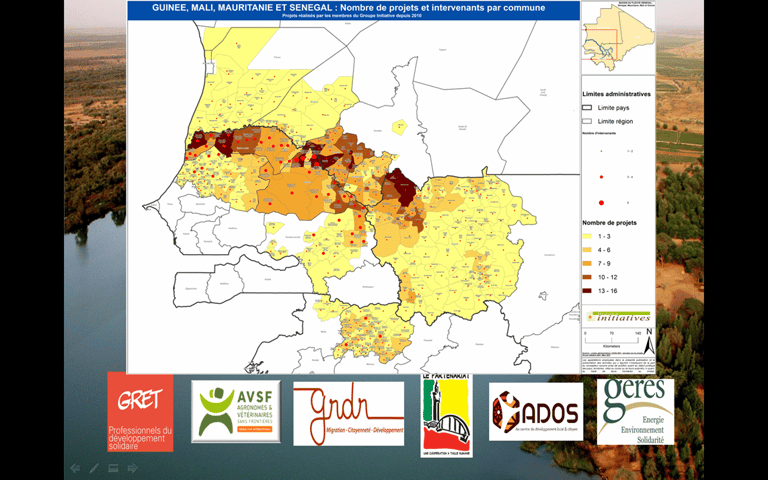Click the 13 - 16 projects color swatch
768x480 pixels.
pos(587,291)
